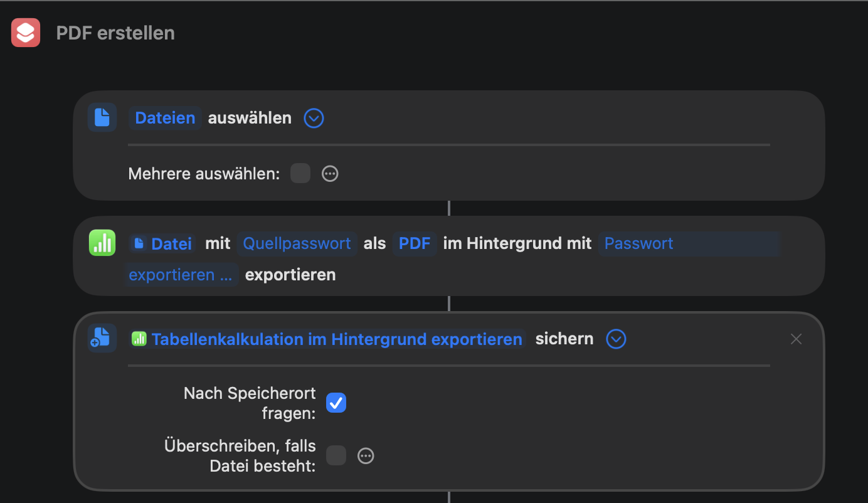Click the green Numbers icon on export action
This screenshot has height=503, width=868.
coord(102,243)
